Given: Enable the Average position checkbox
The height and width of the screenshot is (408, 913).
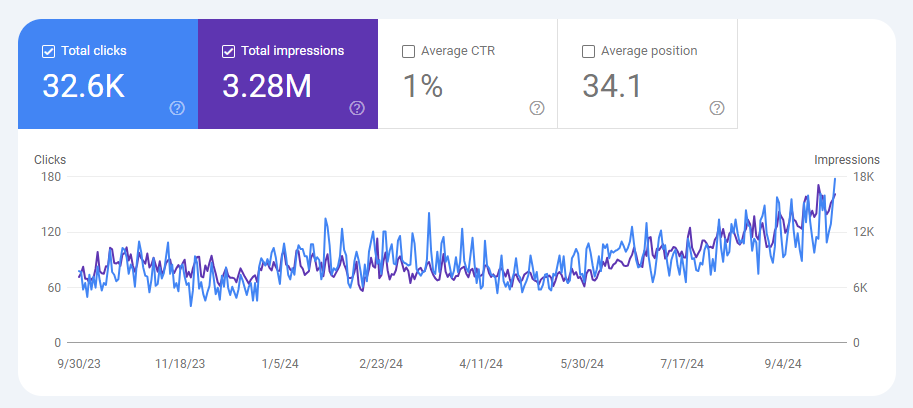Looking at the screenshot, I should [x=588, y=51].
